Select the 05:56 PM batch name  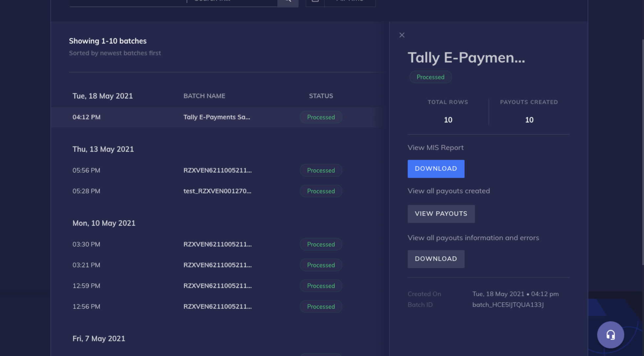point(218,170)
